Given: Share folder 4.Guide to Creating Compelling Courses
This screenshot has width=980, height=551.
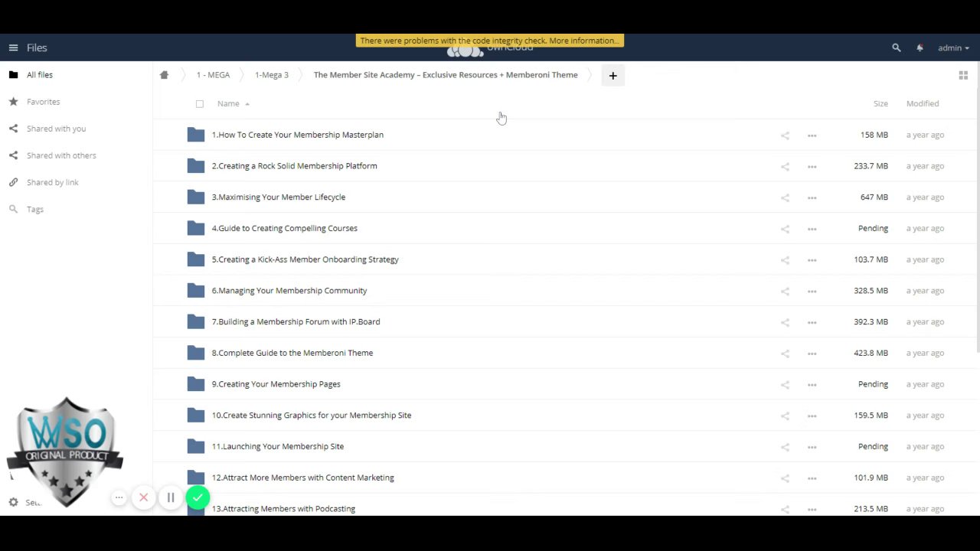Looking at the screenshot, I should (x=785, y=229).
